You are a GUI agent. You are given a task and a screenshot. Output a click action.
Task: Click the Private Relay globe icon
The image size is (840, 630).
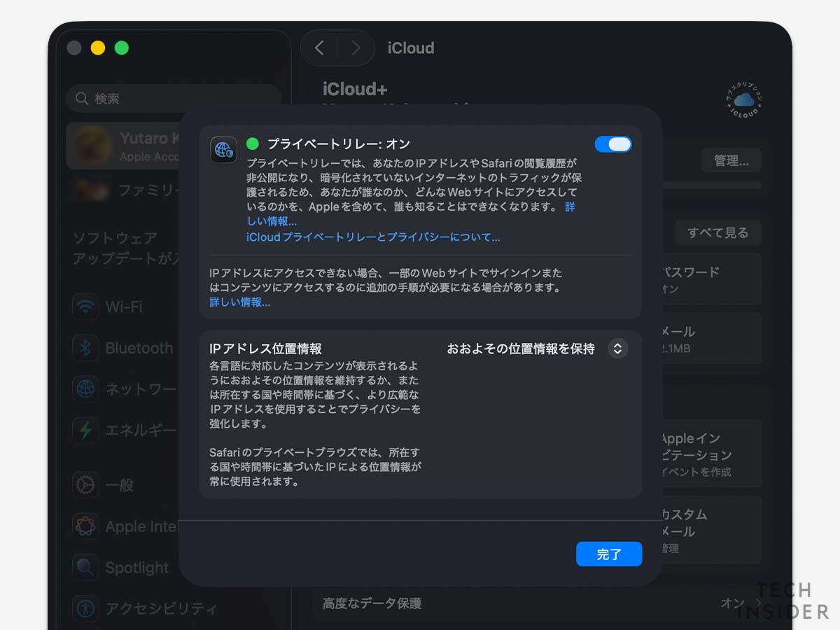(224, 150)
